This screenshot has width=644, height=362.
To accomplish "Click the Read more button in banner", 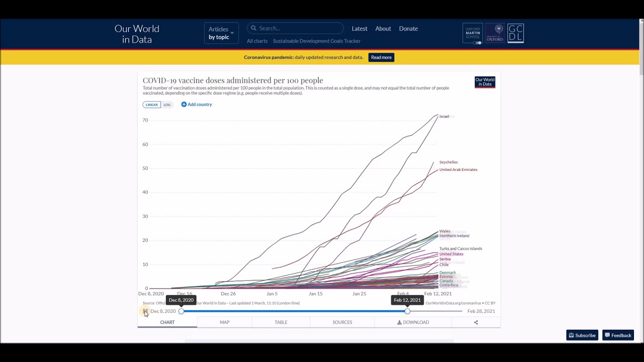I will (x=381, y=57).
